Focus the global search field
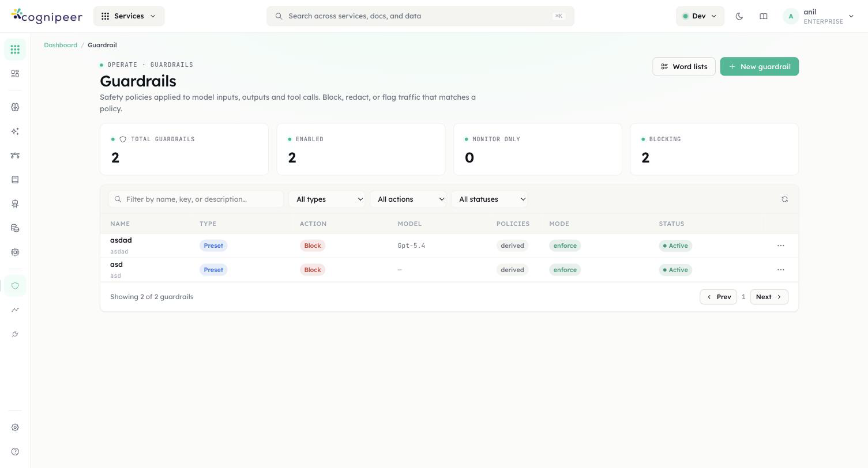The height and width of the screenshot is (468, 868). 420,16
